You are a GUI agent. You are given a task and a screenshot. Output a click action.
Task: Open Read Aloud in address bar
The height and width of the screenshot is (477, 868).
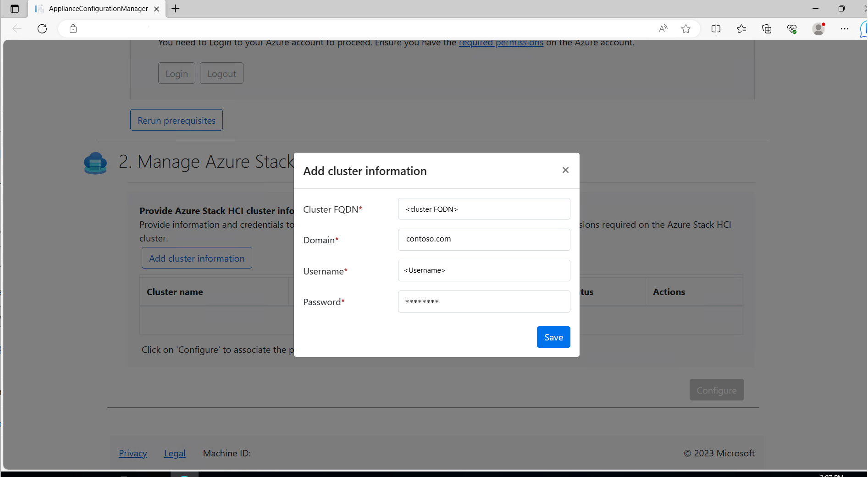click(x=663, y=29)
